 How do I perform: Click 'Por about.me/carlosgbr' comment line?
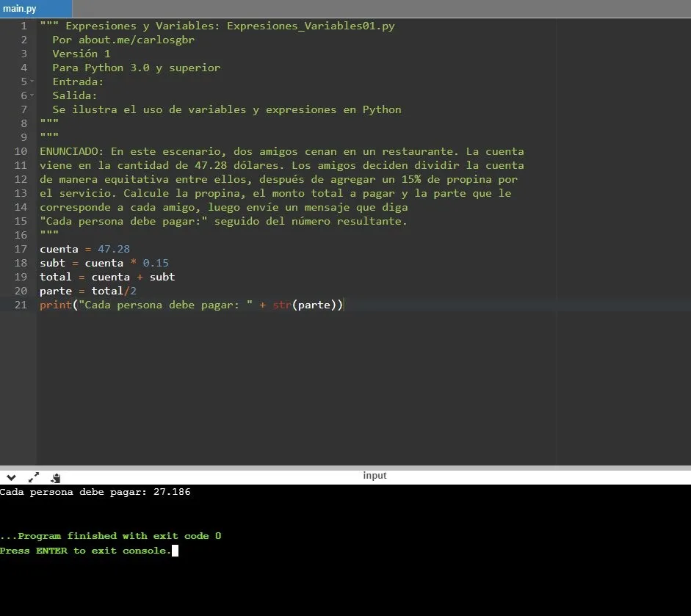123,40
